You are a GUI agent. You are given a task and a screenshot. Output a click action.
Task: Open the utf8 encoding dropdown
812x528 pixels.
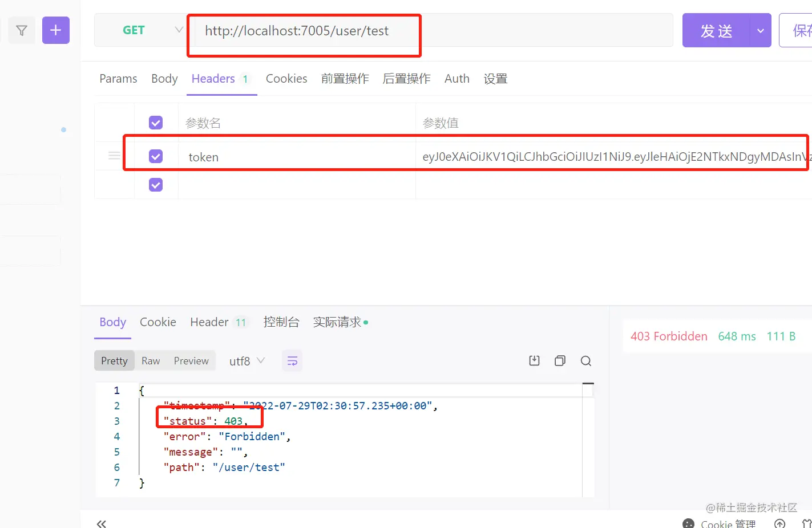click(247, 361)
